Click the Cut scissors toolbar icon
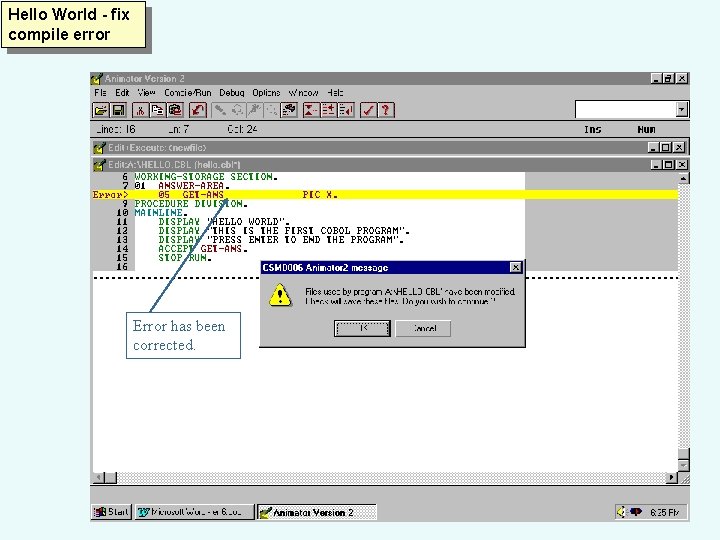 pyautogui.click(x=140, y=110)
